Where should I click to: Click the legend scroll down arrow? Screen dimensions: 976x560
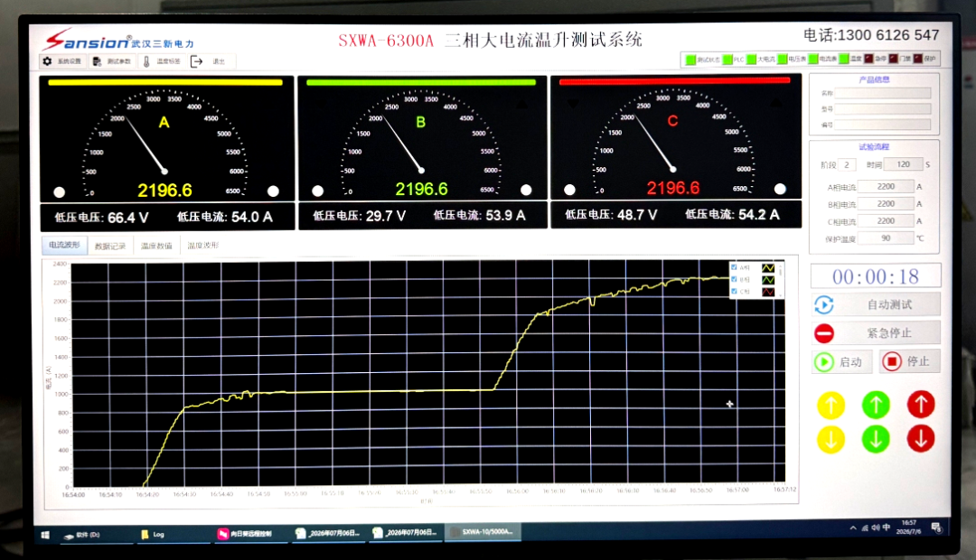tap(781, 295)
